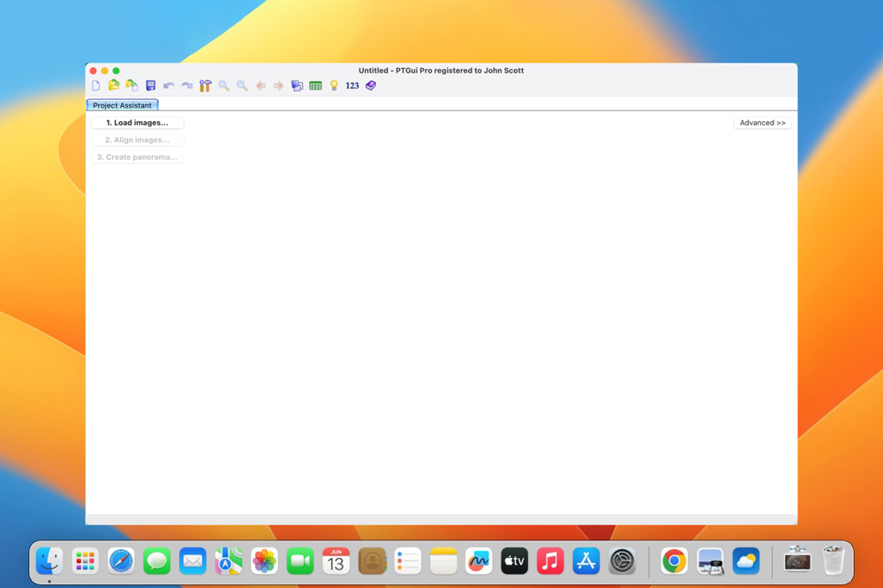Image resolution: width=883 pixels, height=588 pixels.
Task: Click the 123 numbers icon
Action: tap(352, 86)
